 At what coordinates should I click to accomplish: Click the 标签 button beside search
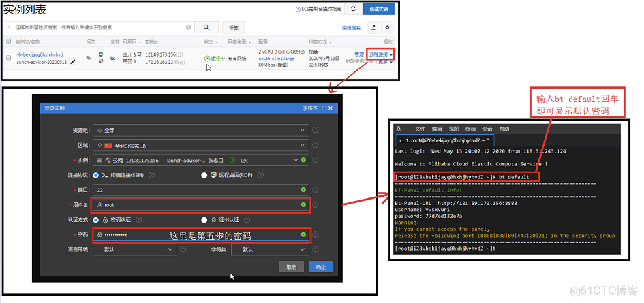(233, 27)
